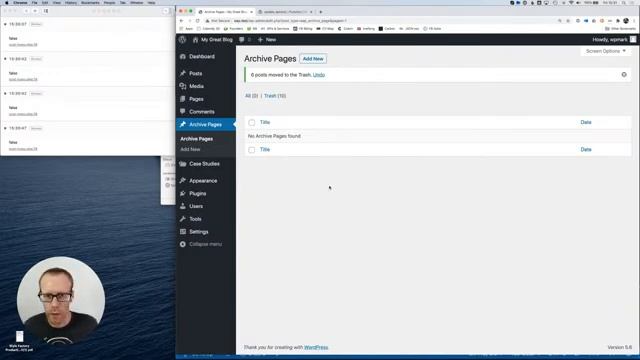Image resolution: width=640 pixels, height=360 pixels.
Task: Open the file link under 15:30:47 entry
Action: [x=23, y=149]
